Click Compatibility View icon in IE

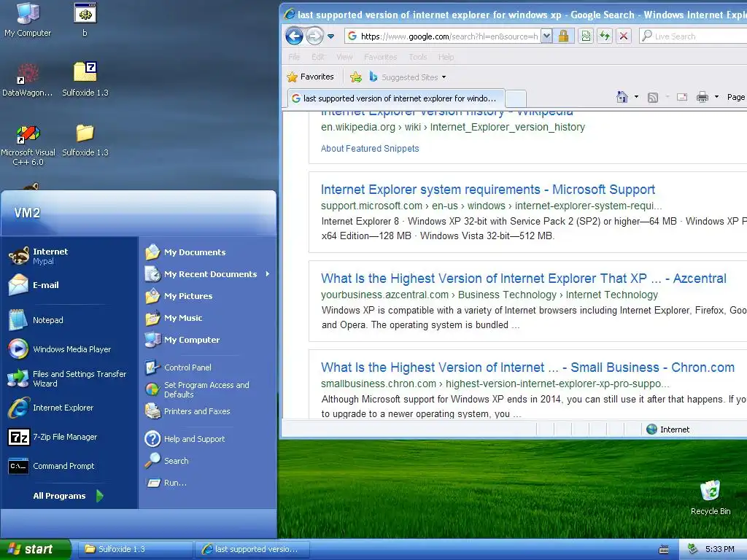point(586,36)
